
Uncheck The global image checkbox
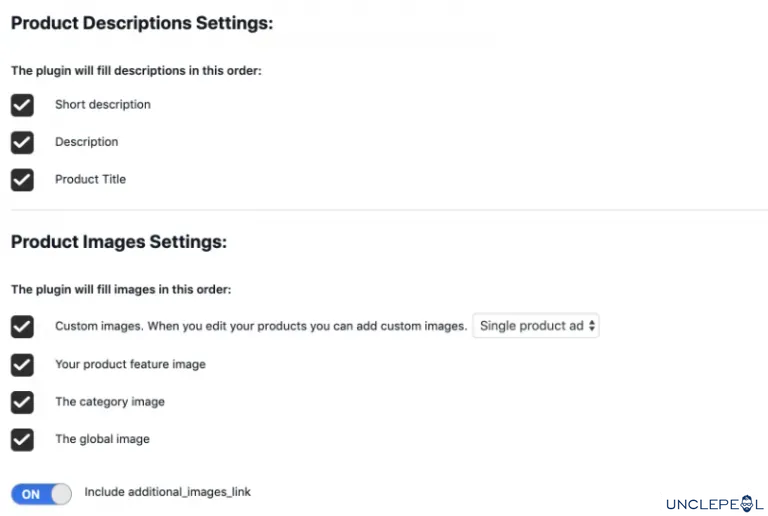(x=22, y=440)
